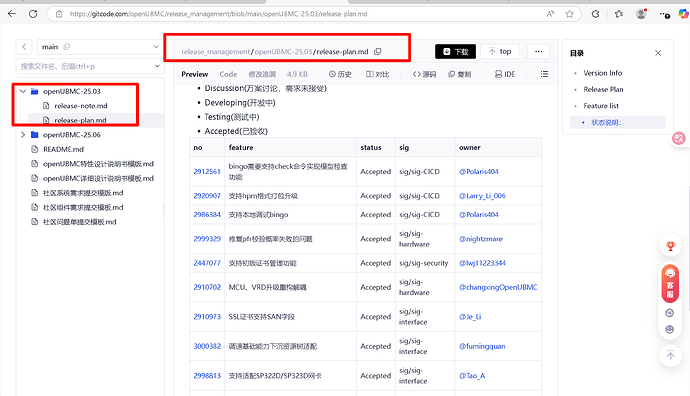Jump to 状态说明 in the outline
690x396 pixels.
tap(606, 122)
